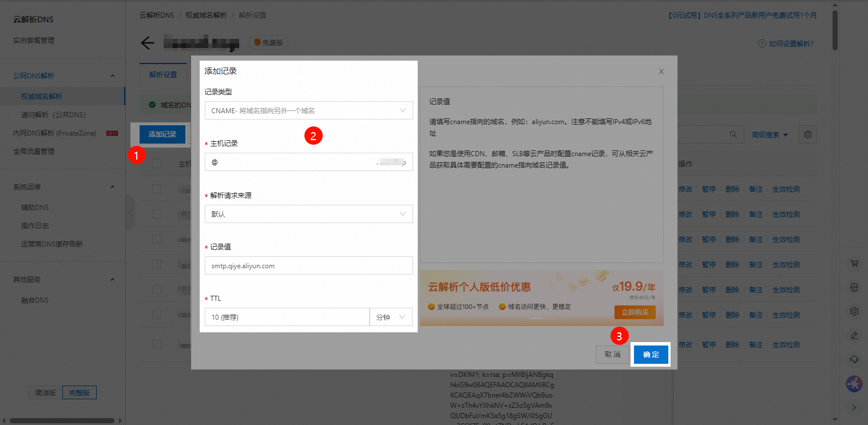Click the back arrow beside the domain name

point(147,42)
